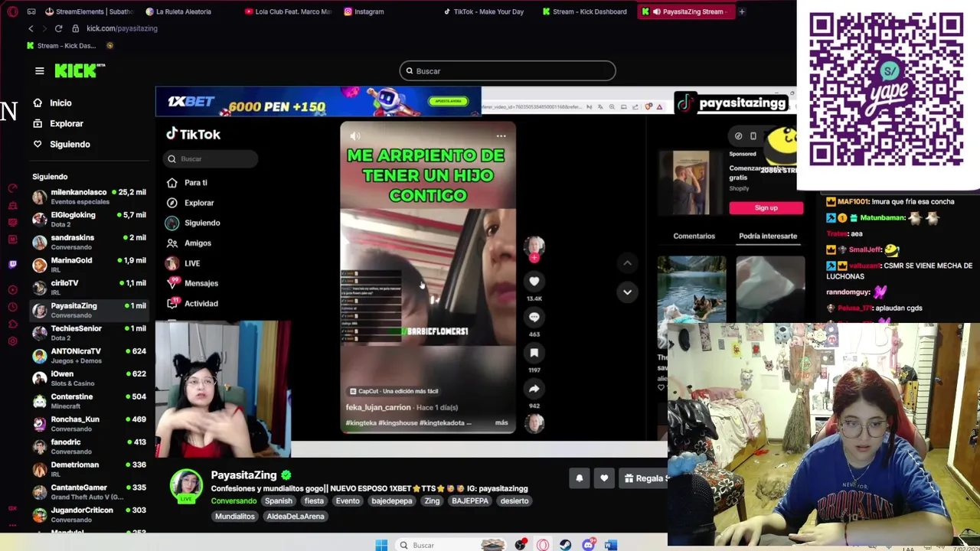Screen dimensions: 980x551
Task: Open CantanteGamer channel in following list
Action: pos(89,491)
